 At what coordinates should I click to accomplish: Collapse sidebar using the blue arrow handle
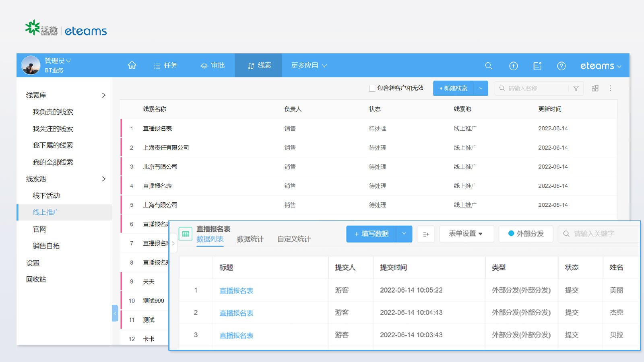pyautogui.click(x=115, y=313)
